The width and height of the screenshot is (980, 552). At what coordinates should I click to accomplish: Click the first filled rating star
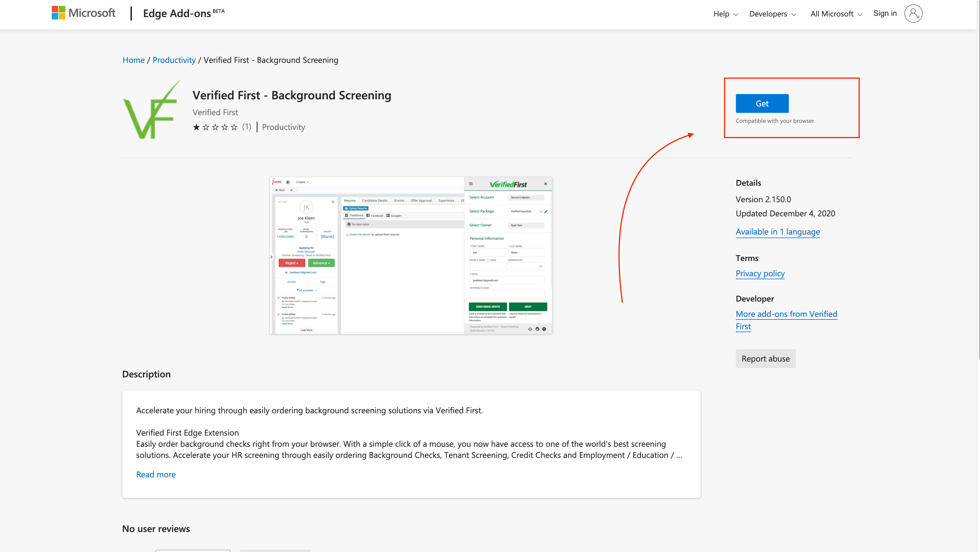point(196,127)
